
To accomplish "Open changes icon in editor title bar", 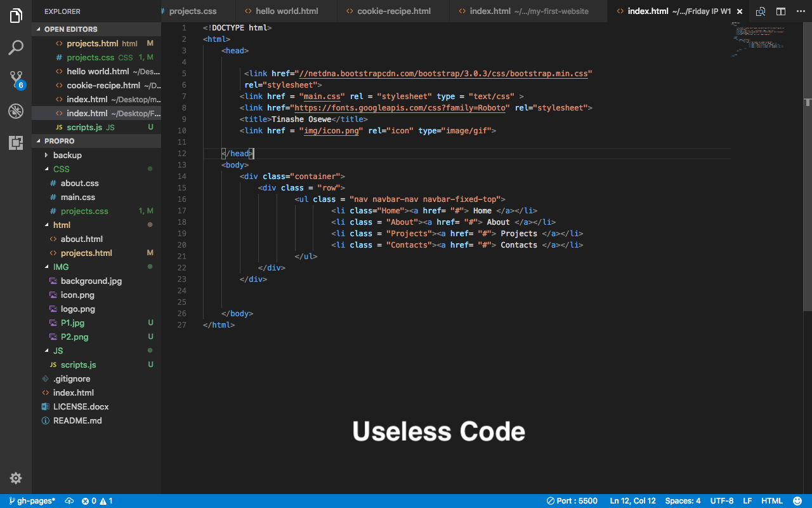I will (x=761, y=11).
